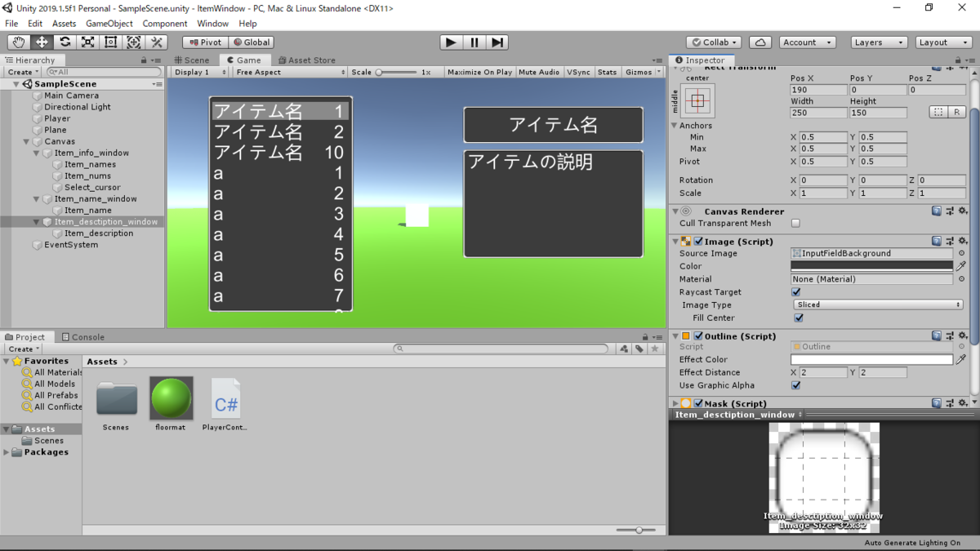The height and width of the screenshot is (551, 980).
Task: Pause the game
Action: (474, 42)
